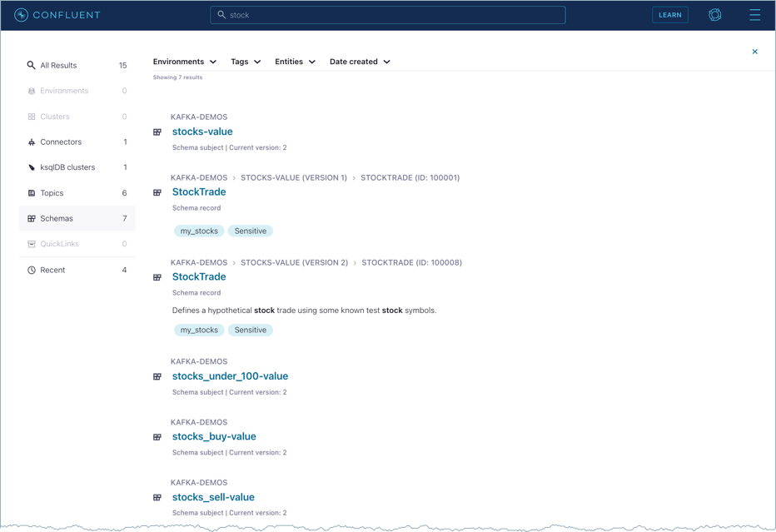Open the Tags filter dropdown

245,61
